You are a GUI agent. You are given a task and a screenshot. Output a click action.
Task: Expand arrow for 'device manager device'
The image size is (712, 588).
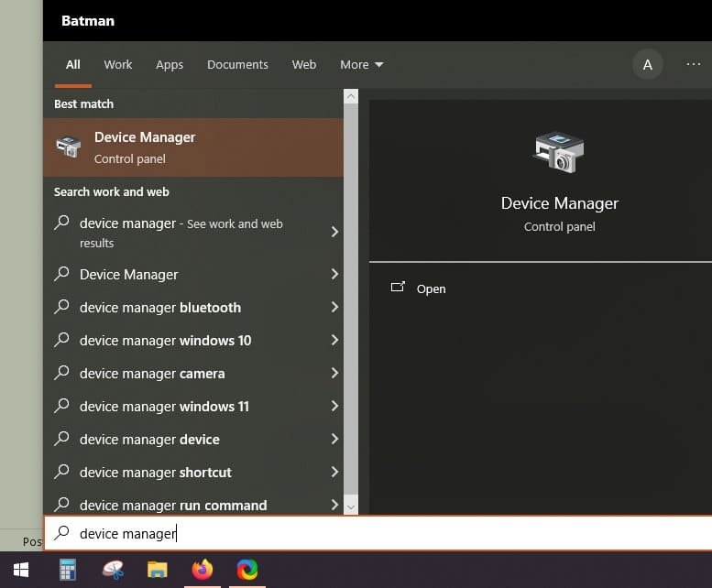click(x=334, y=439)
